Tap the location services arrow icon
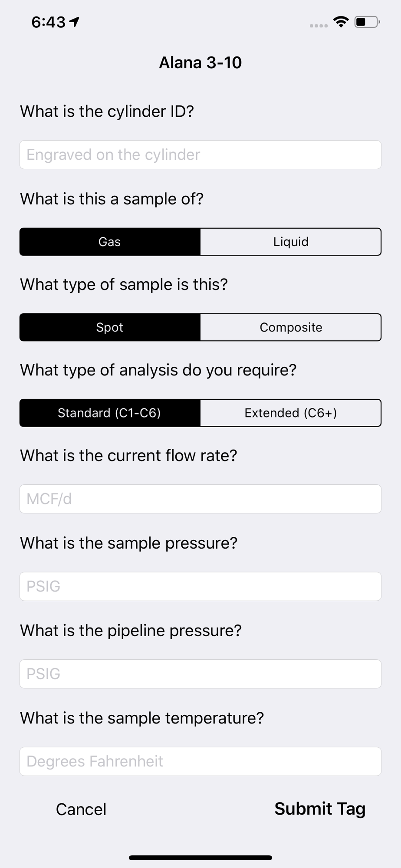 (75, 22)
